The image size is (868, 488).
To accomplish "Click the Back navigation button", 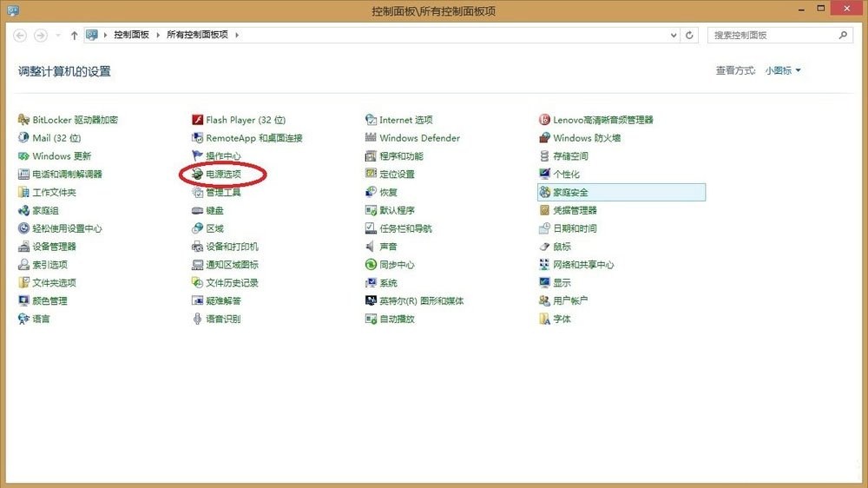I will [20, 35].
